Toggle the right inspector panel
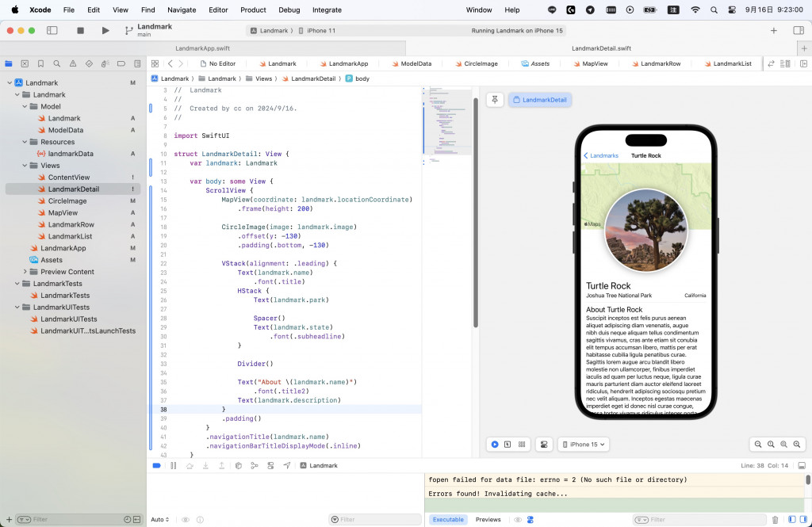Viewport: 812px width, 527px height. (x=798, y=30)
